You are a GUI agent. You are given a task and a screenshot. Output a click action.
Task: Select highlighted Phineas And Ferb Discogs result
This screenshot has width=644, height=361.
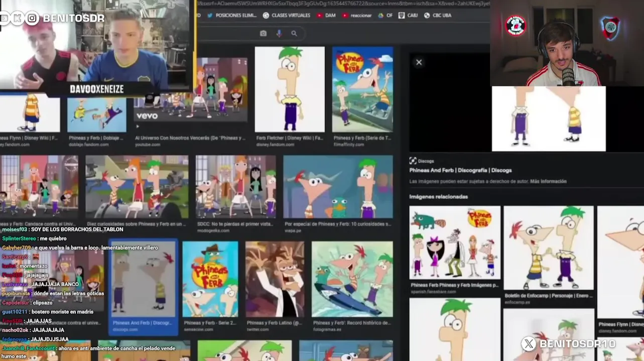[144, 287]
